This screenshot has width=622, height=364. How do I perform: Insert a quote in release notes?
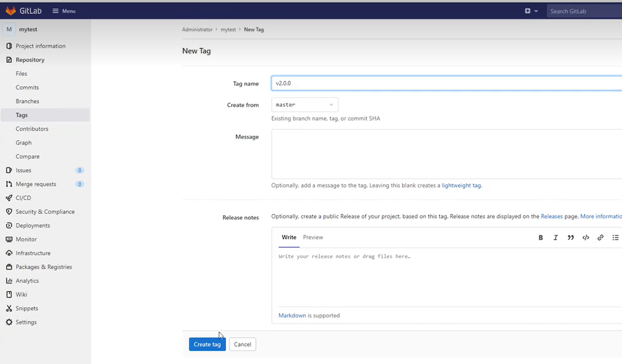click(571, 238)
